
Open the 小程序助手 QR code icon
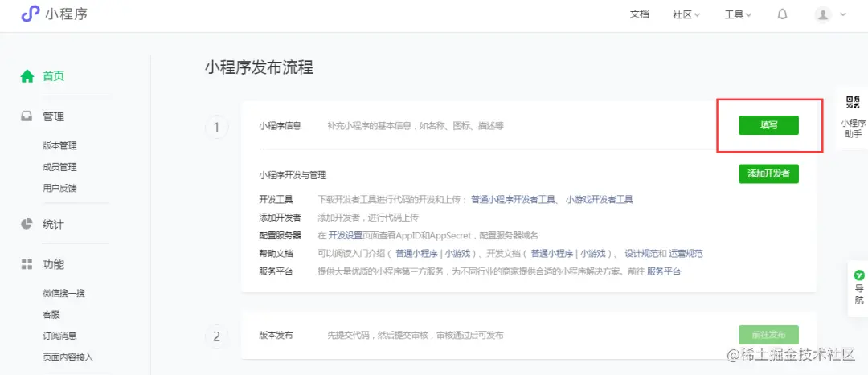click(853, 102)
